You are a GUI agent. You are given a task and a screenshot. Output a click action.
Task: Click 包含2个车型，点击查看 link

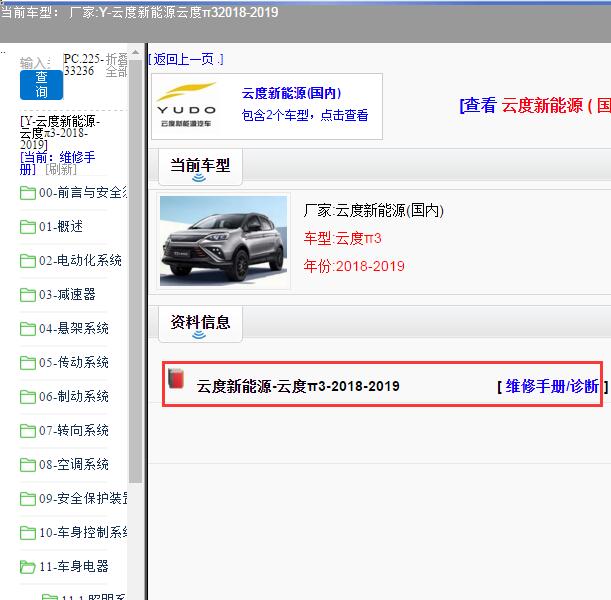[305, 115]
